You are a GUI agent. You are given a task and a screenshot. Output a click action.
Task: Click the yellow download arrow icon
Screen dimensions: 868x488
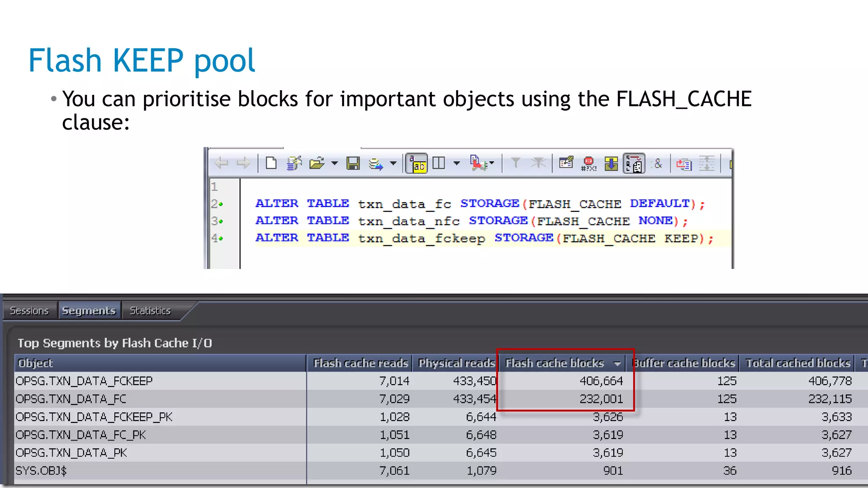tap(611, 164)
